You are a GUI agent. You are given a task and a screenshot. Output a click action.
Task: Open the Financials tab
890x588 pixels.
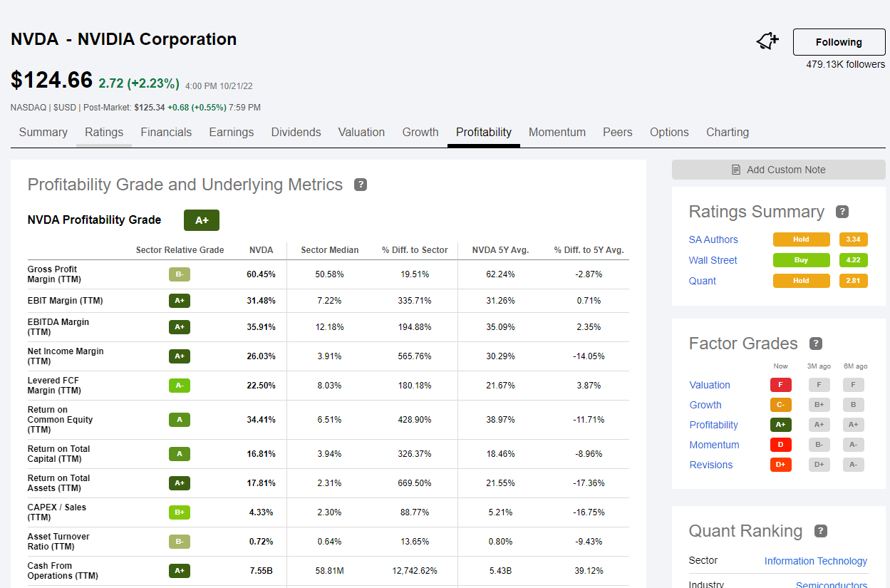pyautogui.click(x=166, y=133)
